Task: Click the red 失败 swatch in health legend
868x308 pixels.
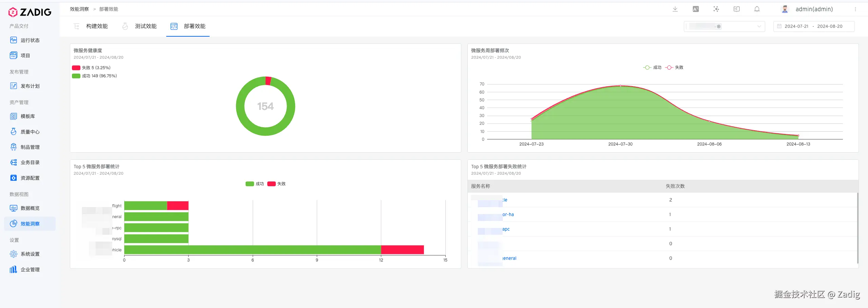Action: 76,68
